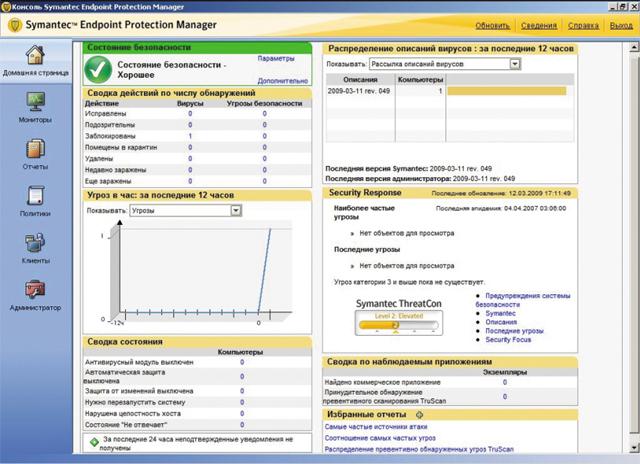Open Предупреждения системы безопасности link
The image size is (640, 464).
tap(523, 300)
